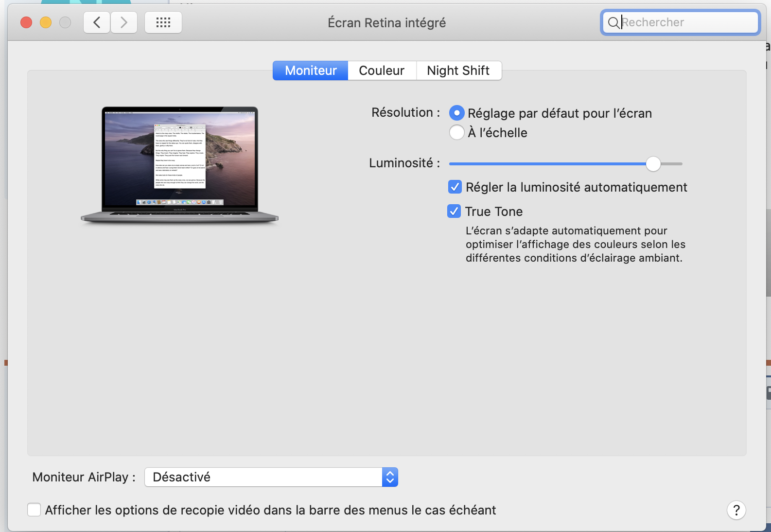The height and width of the screenshot is (532, 771).
Task: Click the magnifying glass search icon
Action: (613, 22)
